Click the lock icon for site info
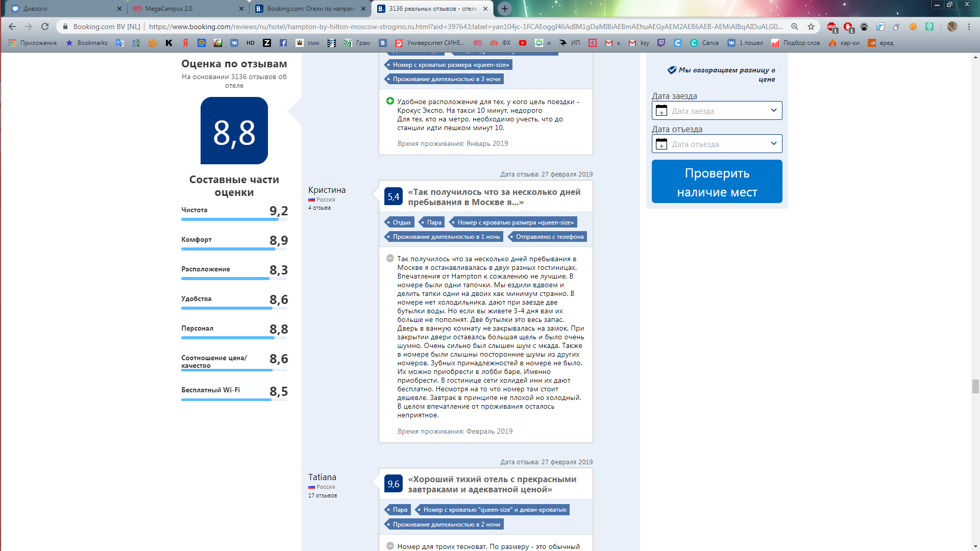The image size is (980, 551). (x=65, y=27)
